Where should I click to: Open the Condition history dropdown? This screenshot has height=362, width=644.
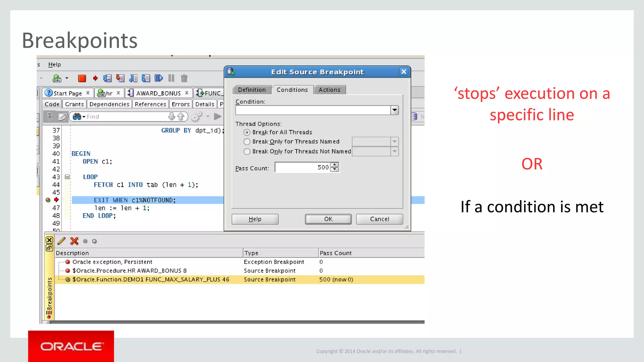[395, 110]
